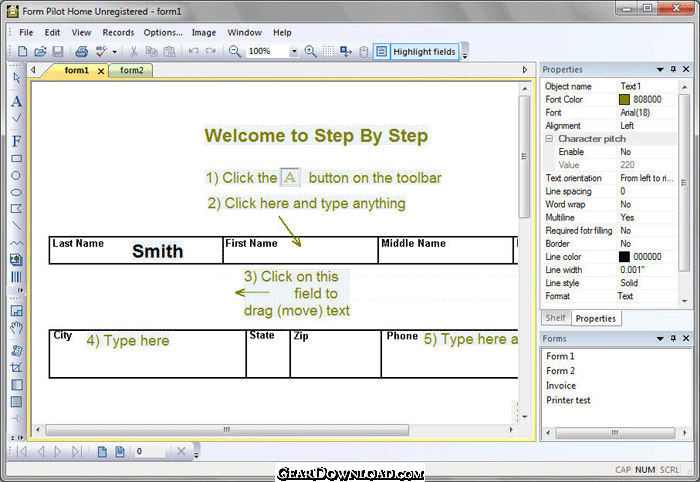Screen dimensions: 700x482
Task: Paste from clipboard with the paste icon
Action: pos(169,52)
